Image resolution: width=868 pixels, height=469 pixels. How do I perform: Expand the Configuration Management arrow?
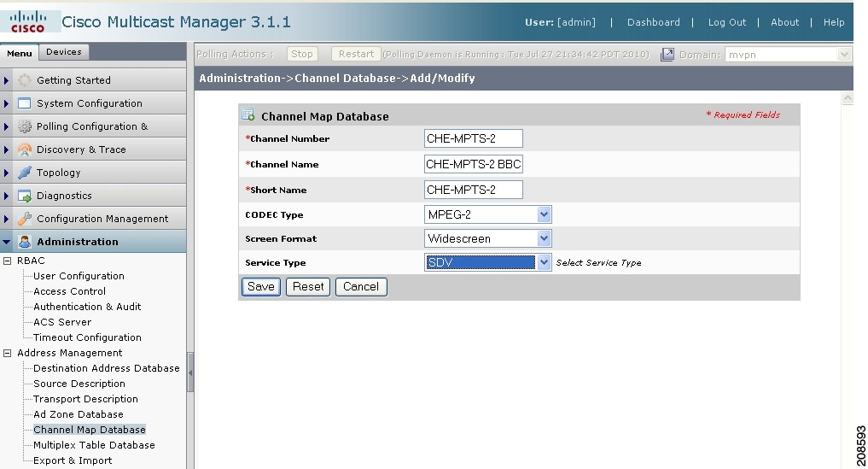(x=6, y=219)
